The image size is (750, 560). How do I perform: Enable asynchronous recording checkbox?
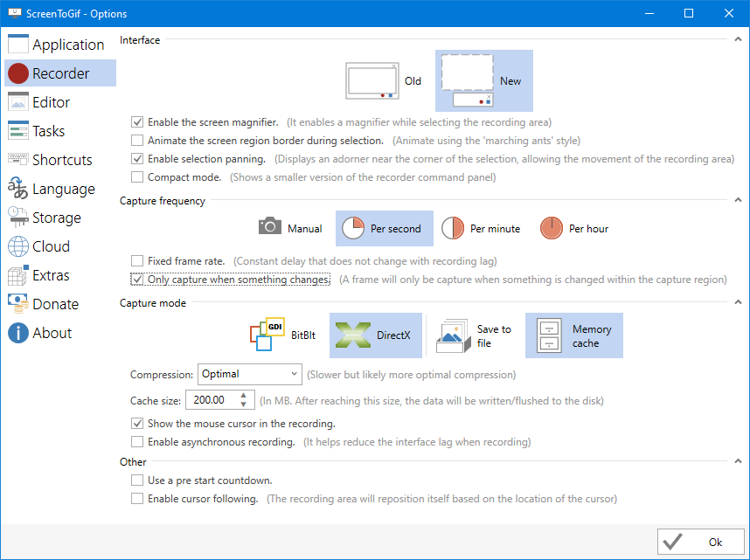click(137, 441)
